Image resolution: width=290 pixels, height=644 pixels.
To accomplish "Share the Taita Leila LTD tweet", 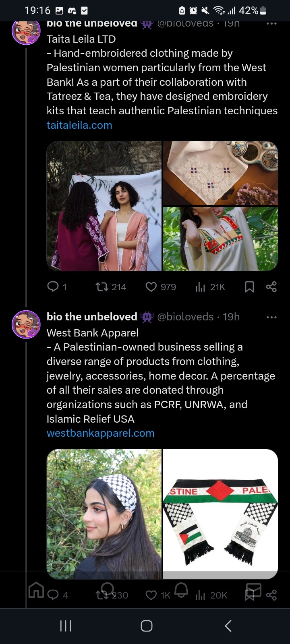I will (x=271, y=287).
